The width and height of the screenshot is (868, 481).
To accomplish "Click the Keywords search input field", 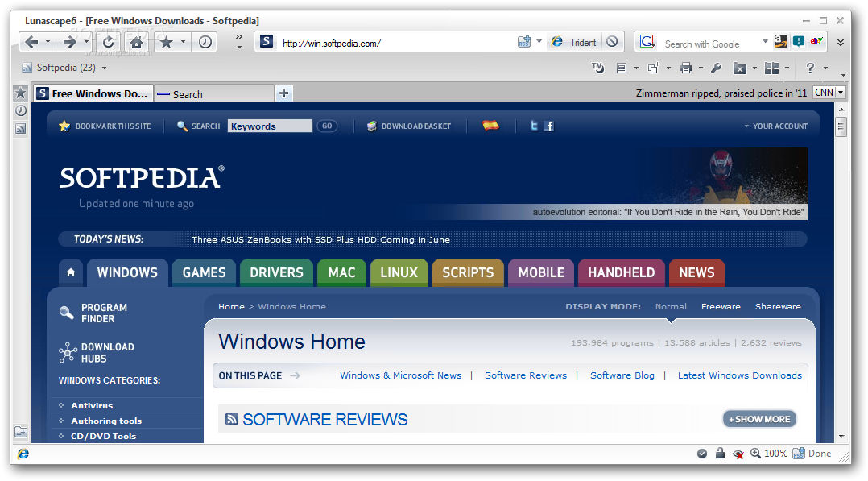I will 270,126.
